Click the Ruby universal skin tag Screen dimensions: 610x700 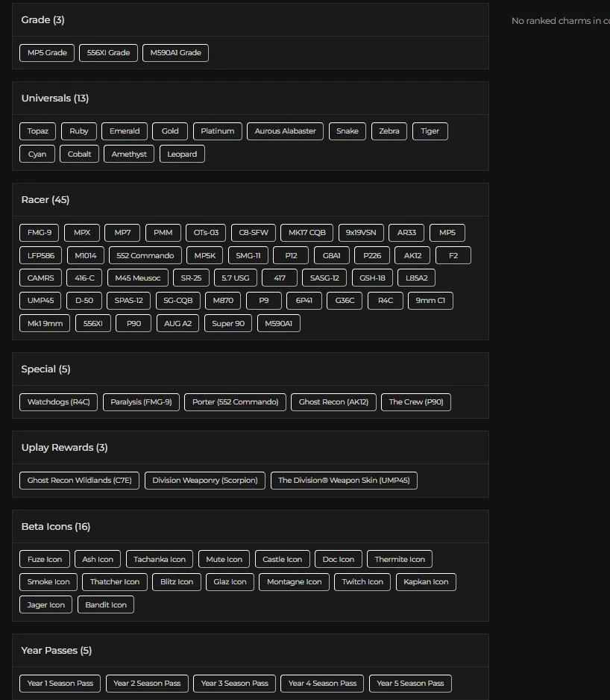click(79, 131)
